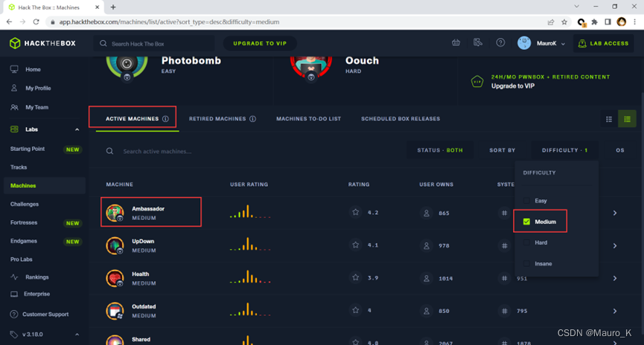This screenshot has width=644, height=345.
Task: Open the Sort By dropdown
Action: (x=503, y=150)
